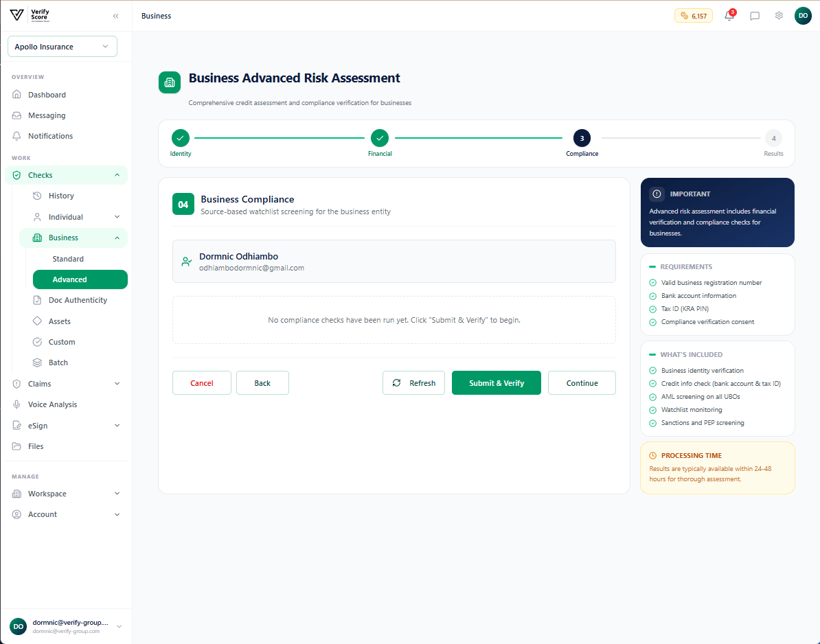Go to Dashboard in sidebar
This screenshot has width=820, height=644.
tap(67, 95)
